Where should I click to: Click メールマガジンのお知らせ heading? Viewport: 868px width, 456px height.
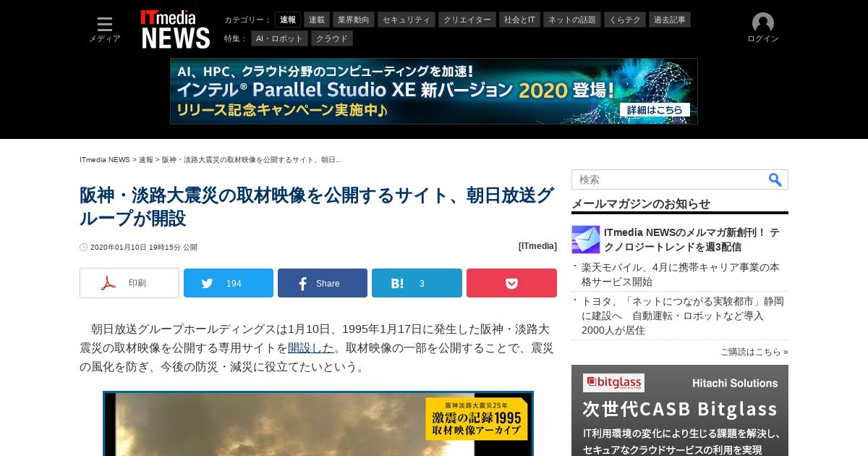click(641, 203)
